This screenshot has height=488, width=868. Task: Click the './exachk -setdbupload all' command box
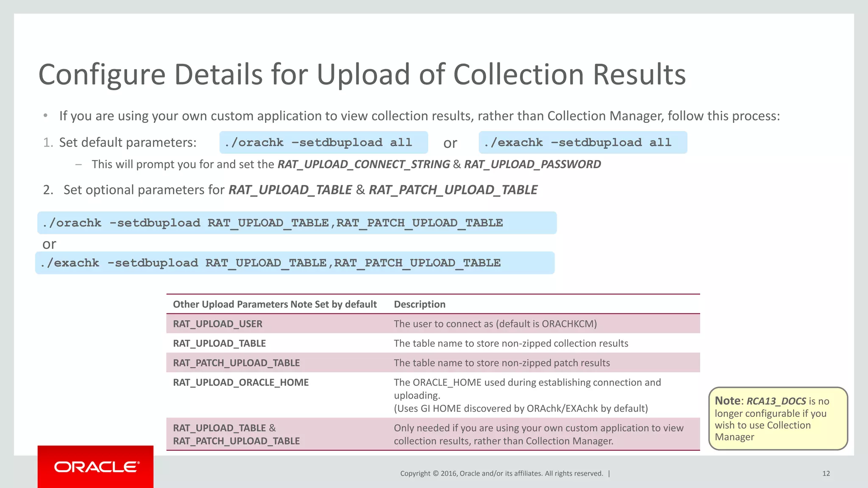pos(583,142)
